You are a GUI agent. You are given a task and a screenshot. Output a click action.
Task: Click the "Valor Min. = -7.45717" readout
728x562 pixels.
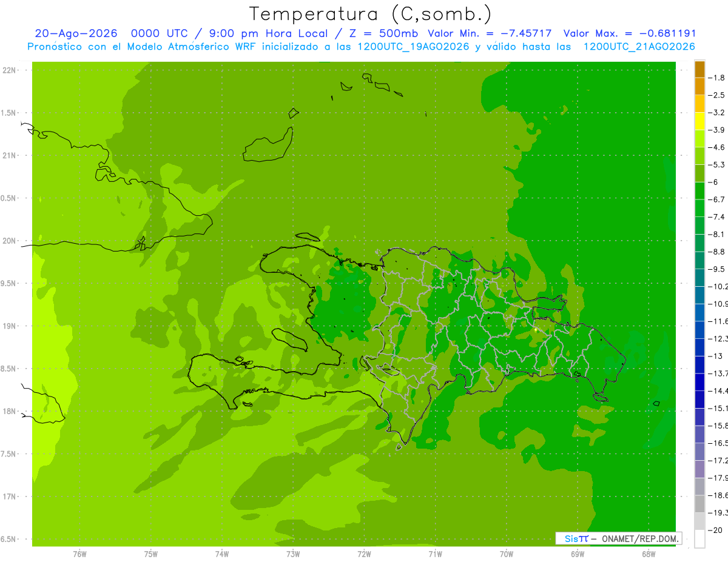point(490,33)
